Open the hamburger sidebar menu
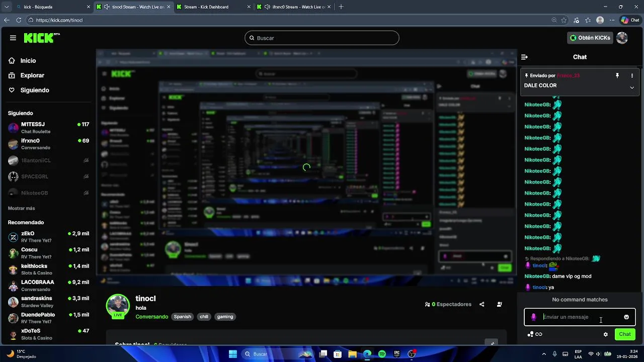 coord(13,38)
